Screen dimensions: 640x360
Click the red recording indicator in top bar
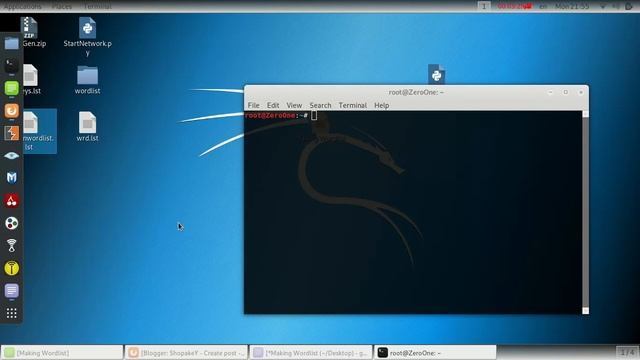point(514,6)
